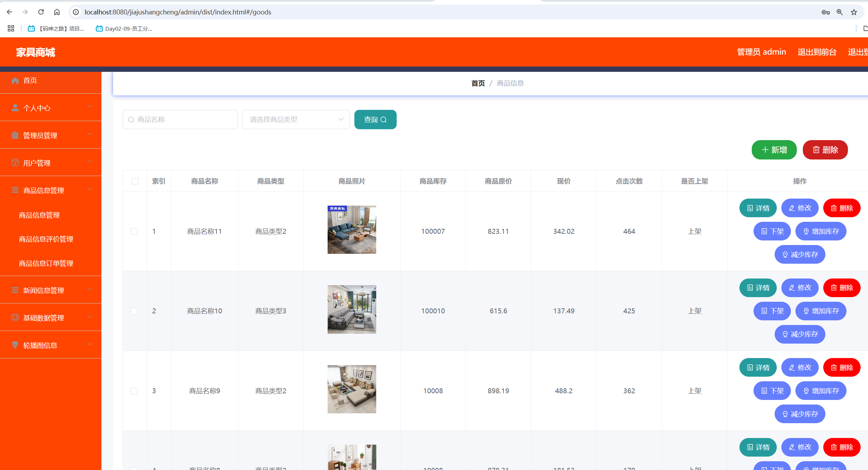This screenshot has height=470, width=868.
Task: Open 商品信息评价管理 submenu item
Action: click(46, 239)
